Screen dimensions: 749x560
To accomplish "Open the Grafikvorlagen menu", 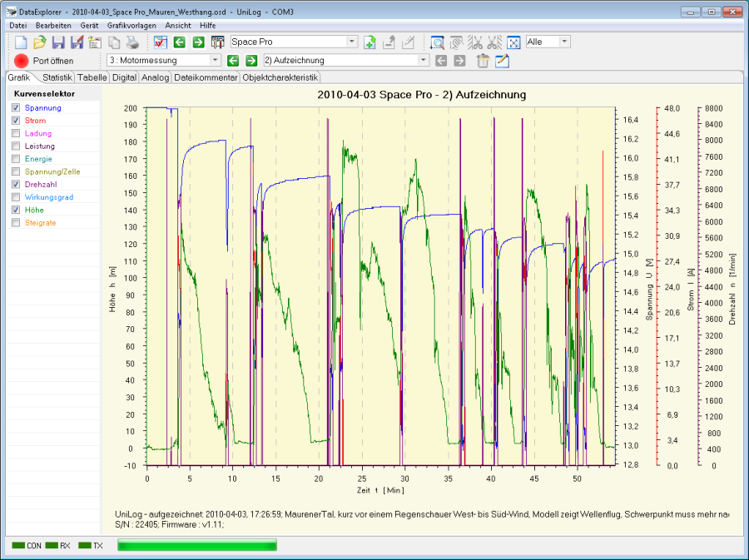I will pos(133,25).
